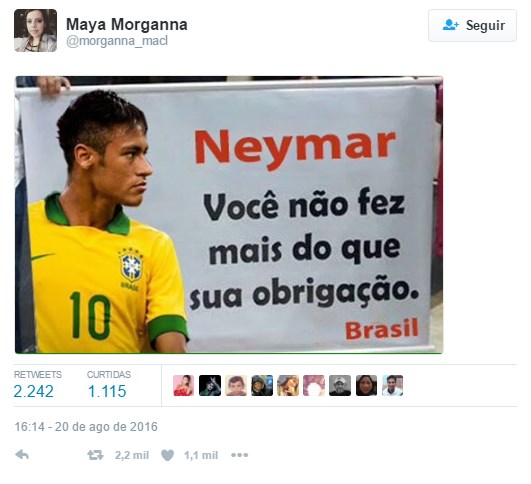Click the 2,2 mil retweet count
Image resolution: width=531 pixels, height=484 pixels.
(132, 455)
